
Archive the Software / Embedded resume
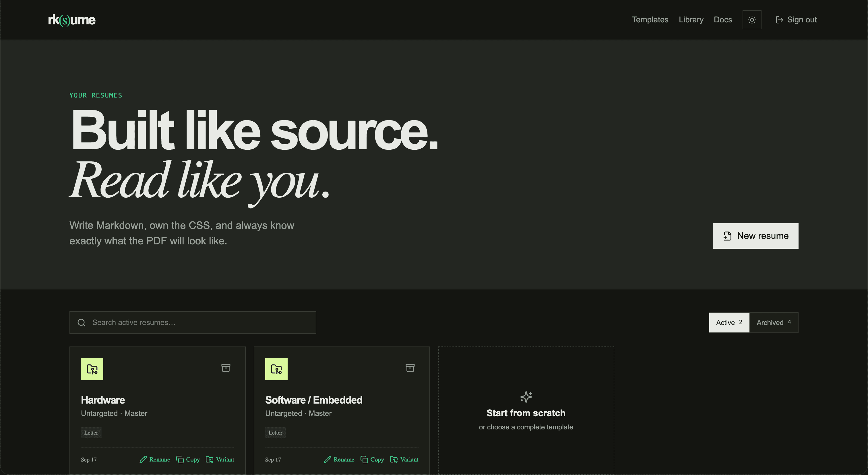[410, 368]
